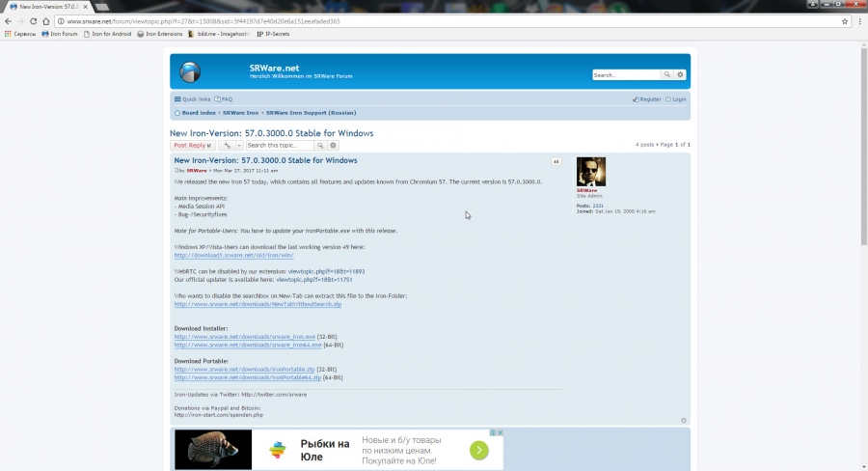Click the post title link

click(x=265, y=160)
